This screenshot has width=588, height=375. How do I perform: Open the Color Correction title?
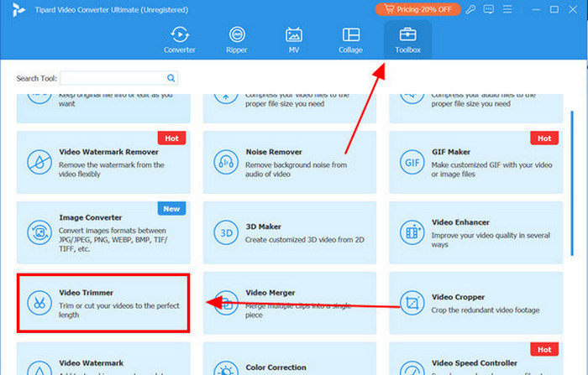point(276,367)
